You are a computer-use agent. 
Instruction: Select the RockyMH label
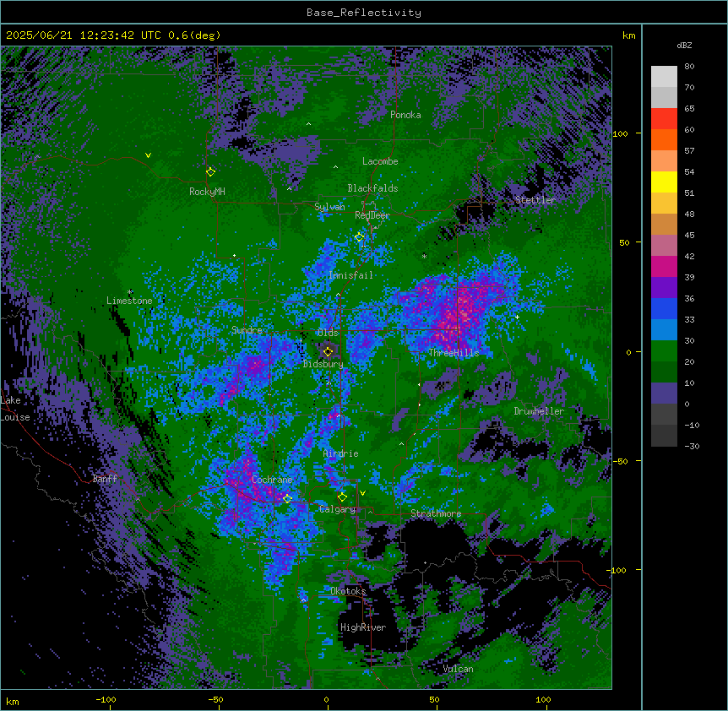[x=207, y=191]
